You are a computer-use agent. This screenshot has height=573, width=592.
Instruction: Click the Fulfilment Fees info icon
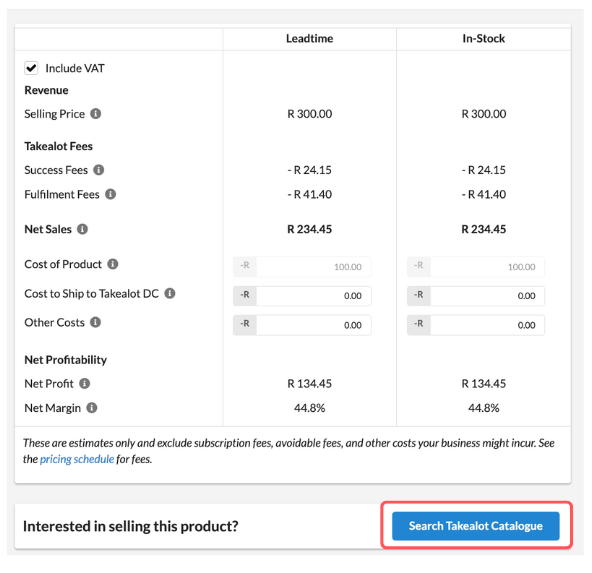(x=110, y=194)
